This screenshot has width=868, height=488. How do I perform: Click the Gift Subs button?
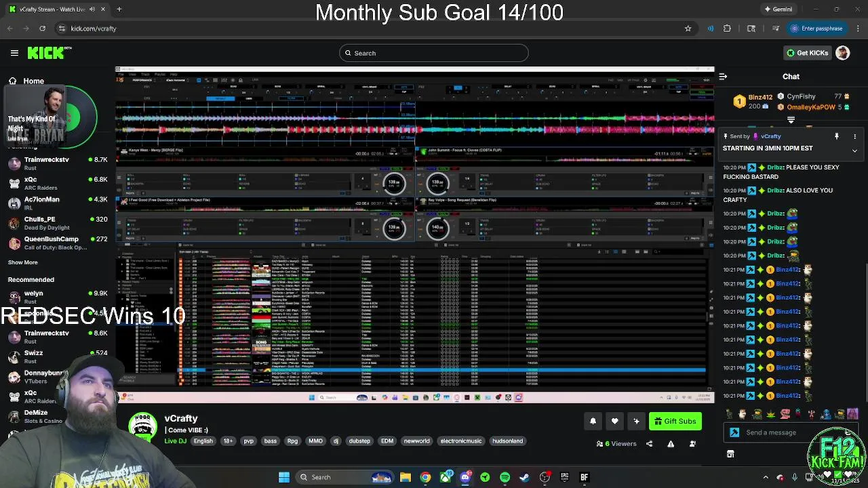coord(675,421)
